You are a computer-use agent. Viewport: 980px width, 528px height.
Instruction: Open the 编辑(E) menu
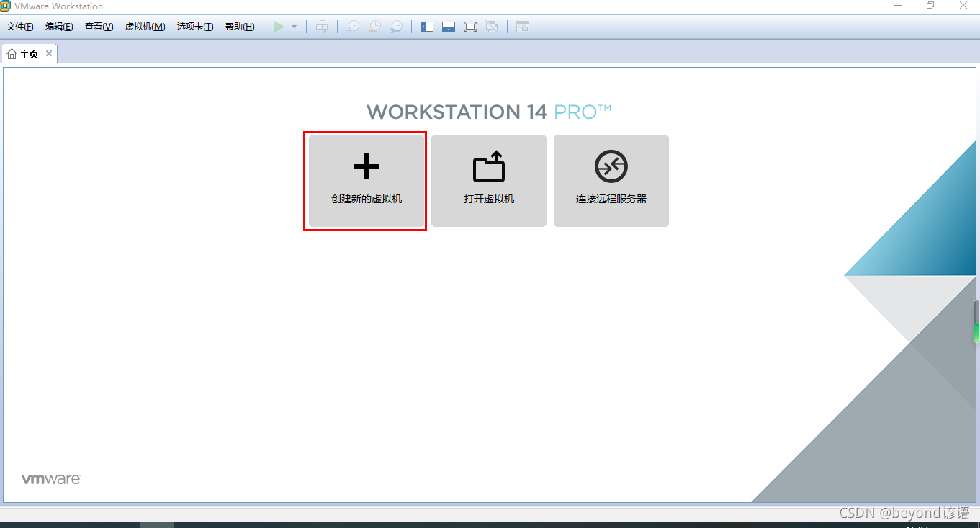pyautogui.click(x=59, y=27)
